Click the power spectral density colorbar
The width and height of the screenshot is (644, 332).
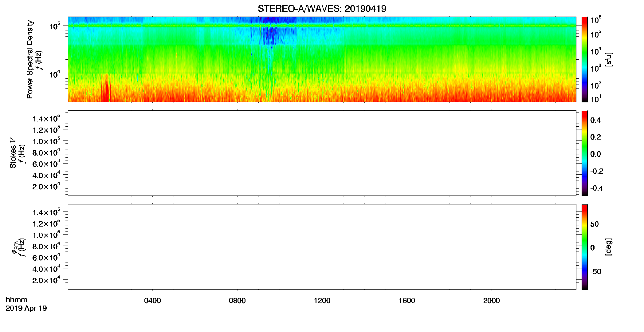[x=585, y=59]
